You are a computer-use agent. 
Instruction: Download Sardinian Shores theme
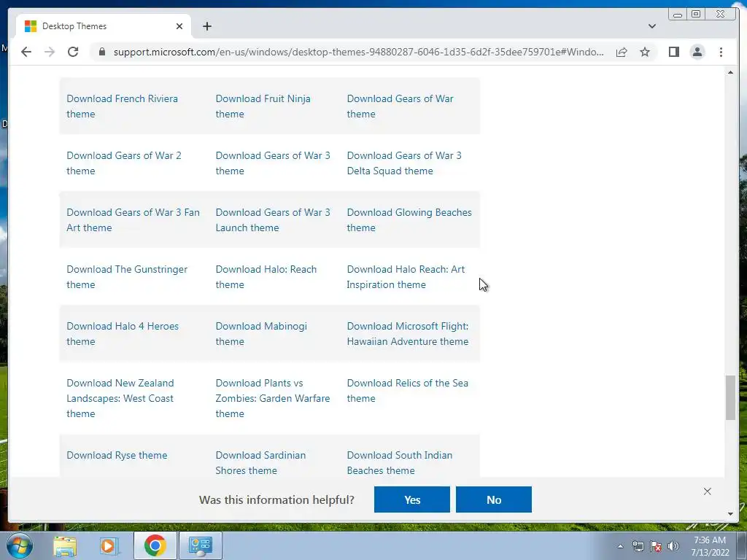pos(260,463)
